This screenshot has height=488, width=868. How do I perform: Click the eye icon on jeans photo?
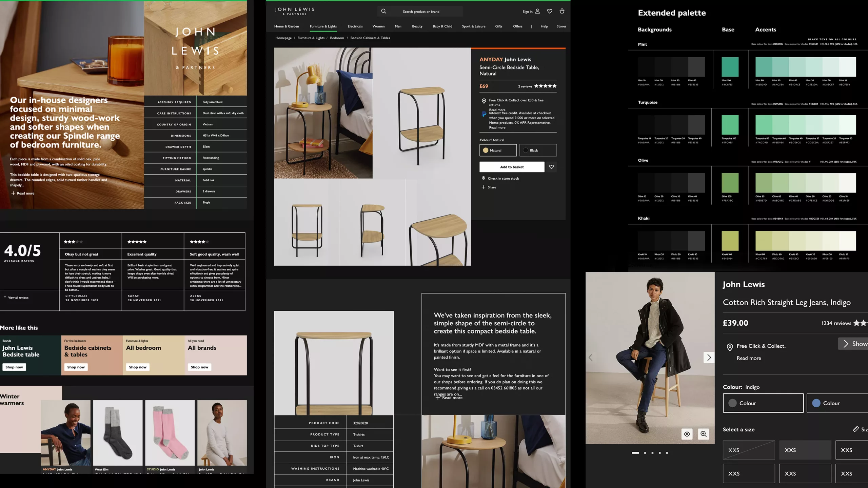(687, 434)
